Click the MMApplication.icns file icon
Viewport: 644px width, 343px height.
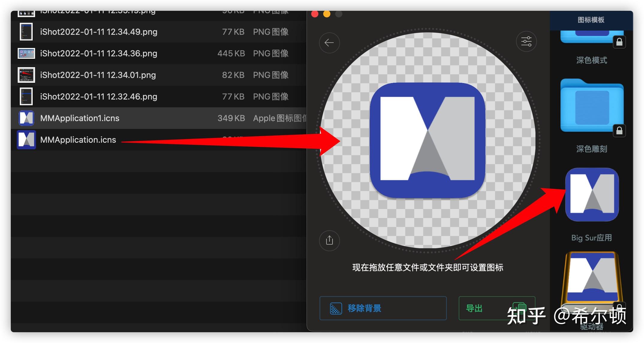click(26, 140)
